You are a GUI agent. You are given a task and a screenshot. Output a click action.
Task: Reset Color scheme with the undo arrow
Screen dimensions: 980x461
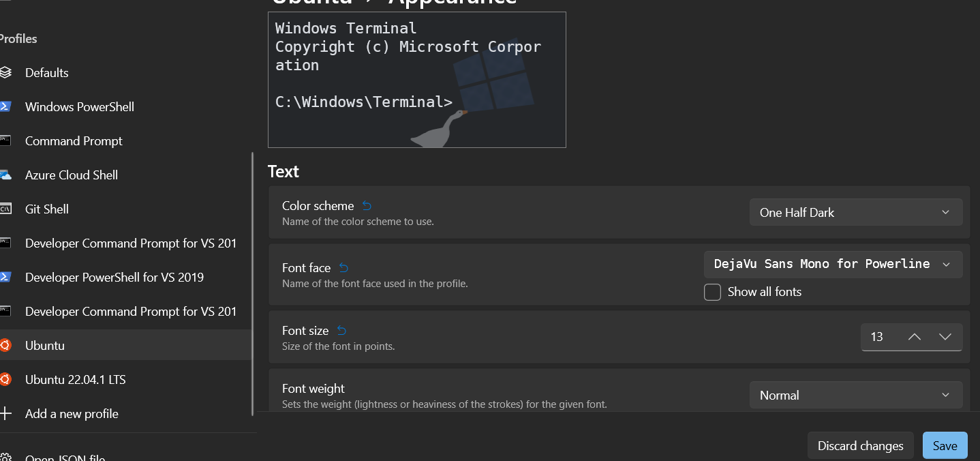(367, 205)
